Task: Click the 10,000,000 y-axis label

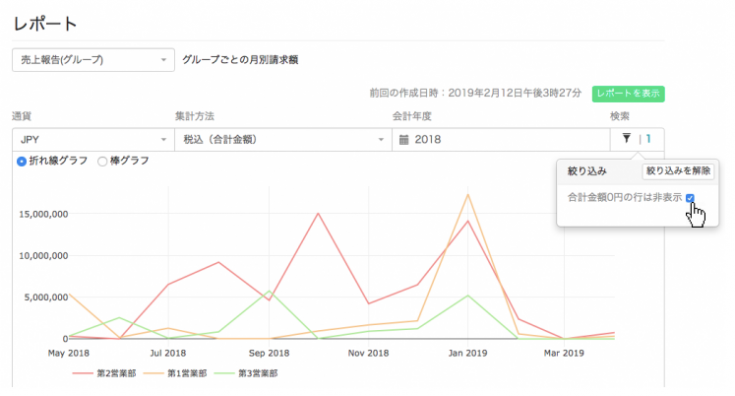Action: click(43, 256)
